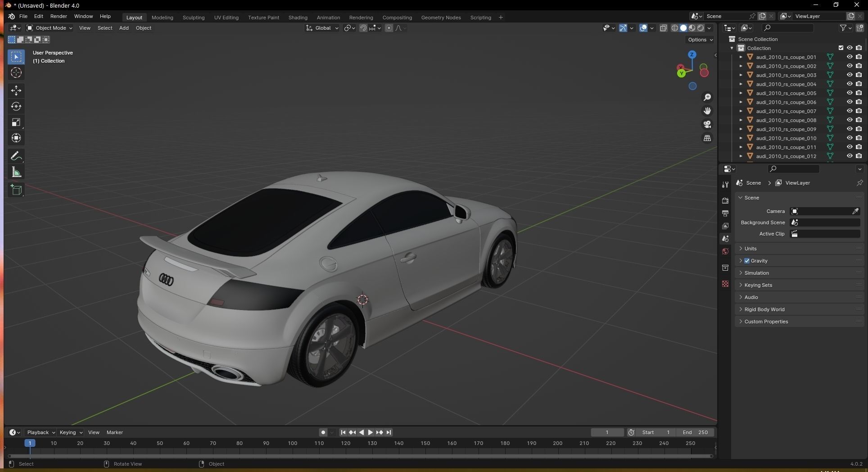868x472 pixels.
Task: Switch to the Shading workspace tab
Action: [298, 18]
